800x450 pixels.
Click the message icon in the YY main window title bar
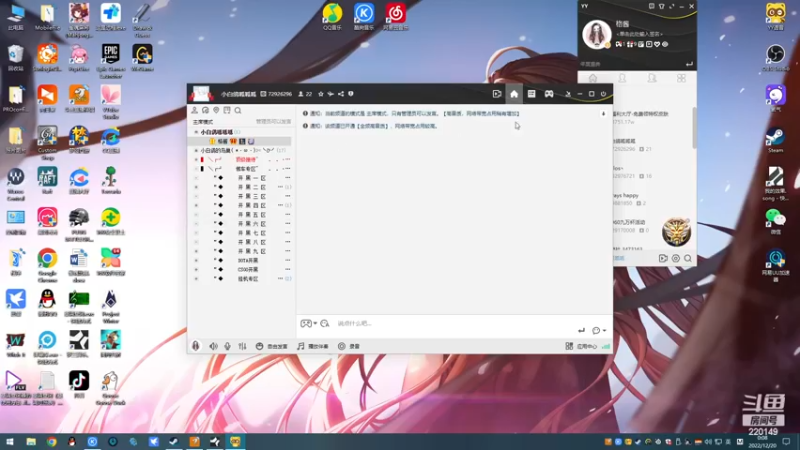click(x=652, y=6)
